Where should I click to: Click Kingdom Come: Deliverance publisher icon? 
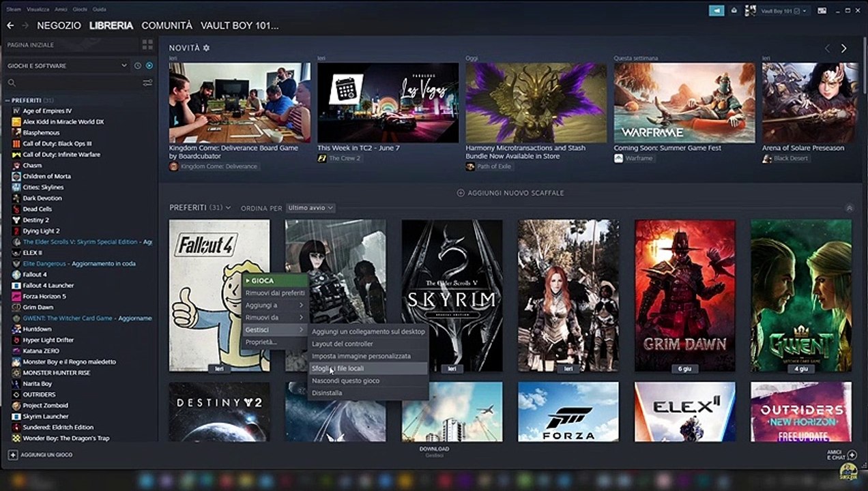[x=173, y=166]
